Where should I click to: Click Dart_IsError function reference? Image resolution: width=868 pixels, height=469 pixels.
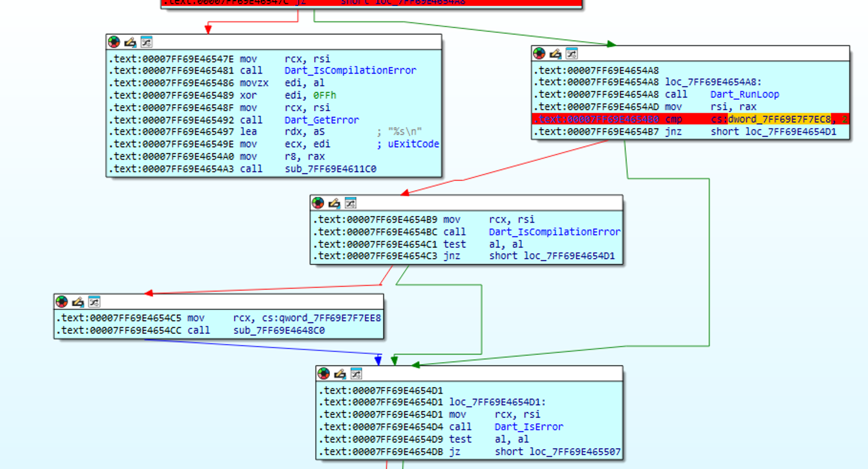529,427
